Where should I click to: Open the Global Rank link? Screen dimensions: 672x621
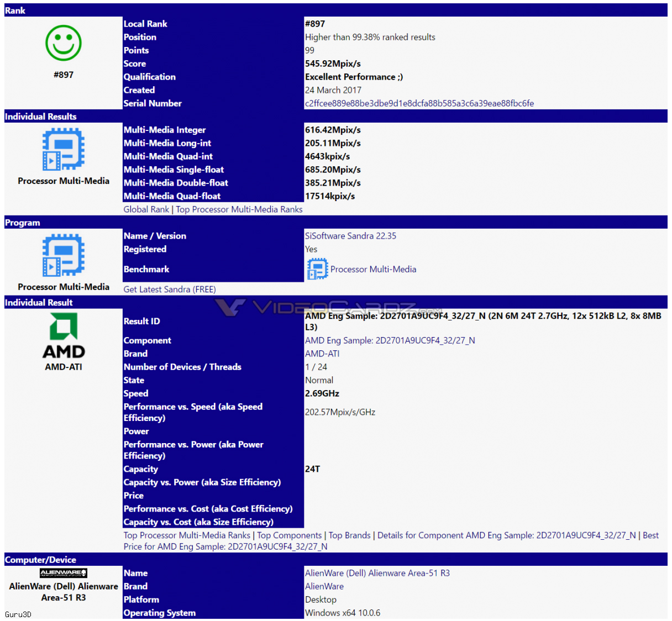pyautogui.click(x=146, y=209)
